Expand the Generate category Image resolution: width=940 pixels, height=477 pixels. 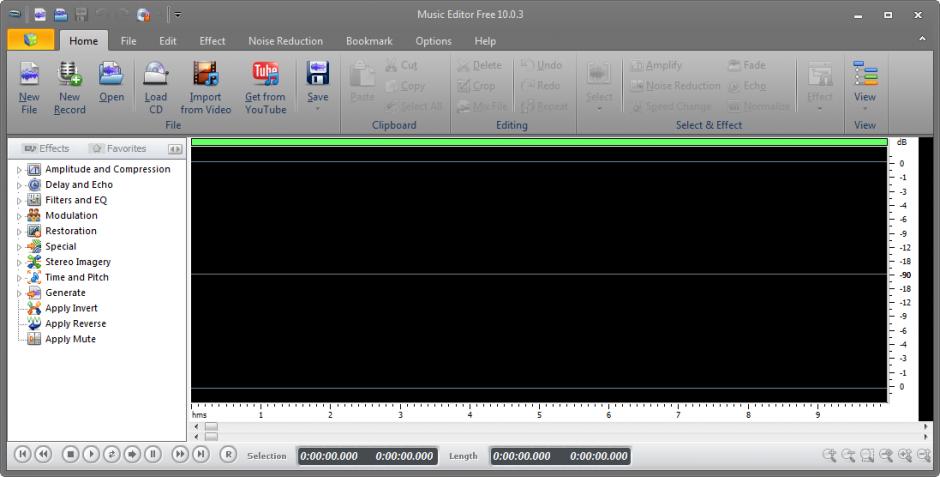coord(19,293)
